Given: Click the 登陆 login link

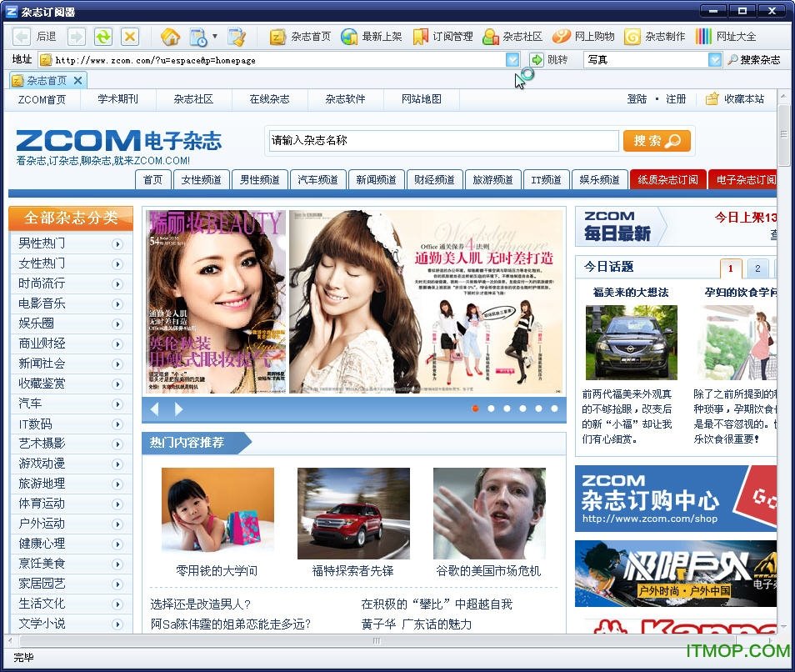Looking at the screenshot, I should point(637,99).
